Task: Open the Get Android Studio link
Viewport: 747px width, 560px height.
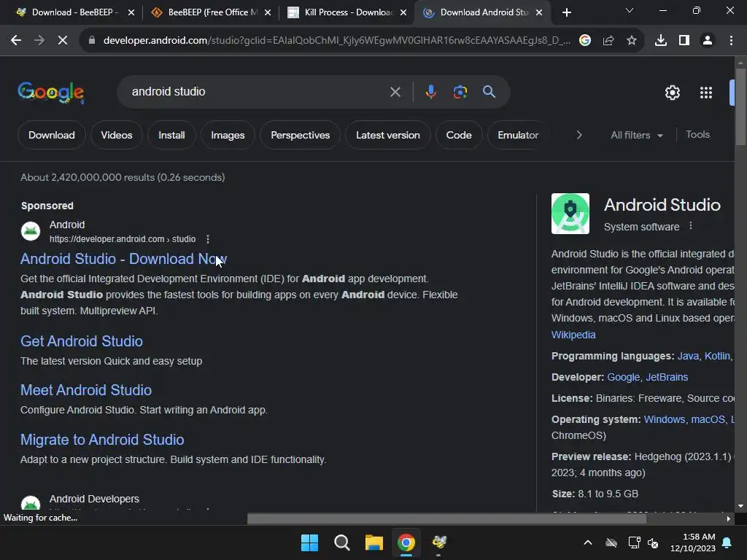Action: [x=82, y=341]
